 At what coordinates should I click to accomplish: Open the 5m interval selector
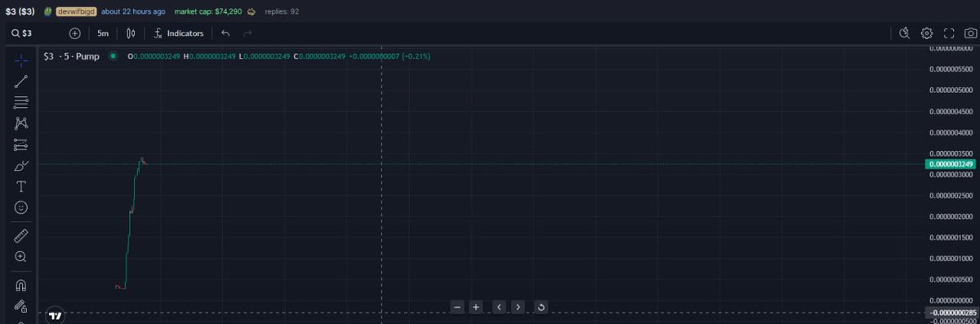click(103, 33)
